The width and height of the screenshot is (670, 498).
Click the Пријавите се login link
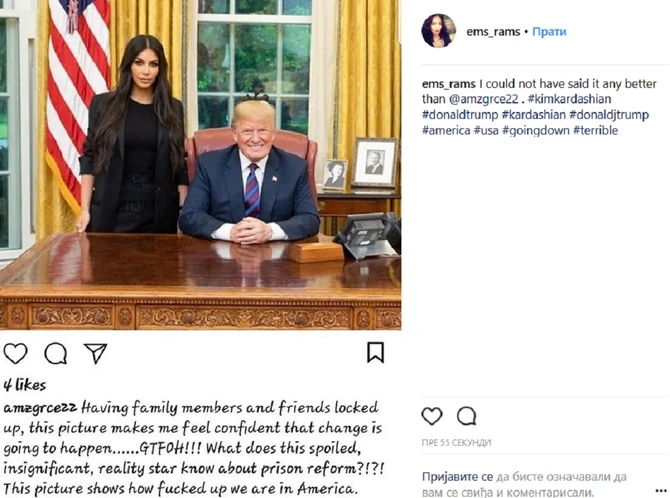tap(457, 477)
